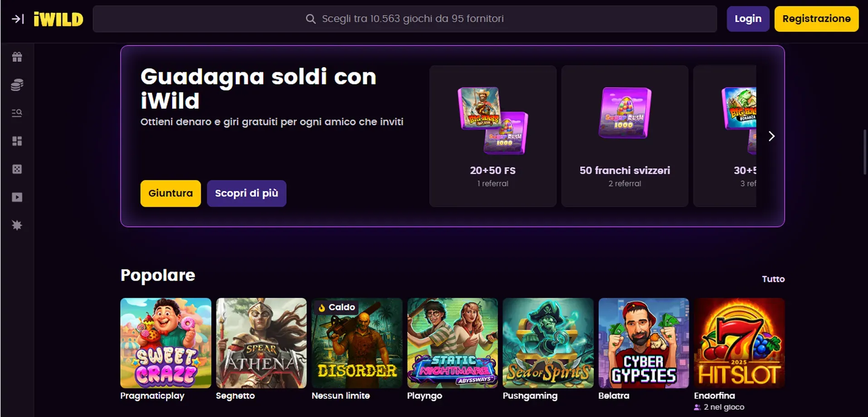Open the Disorder game thumbnail
Image resolution: width=868 pixels, height=417 pixels.
tap(357, 343)
